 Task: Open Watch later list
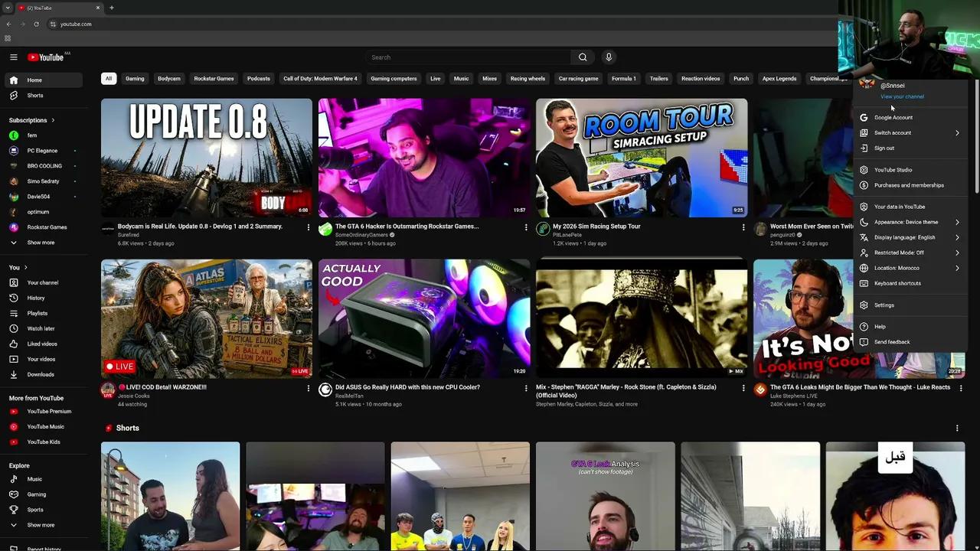click(x=45, y=328)
